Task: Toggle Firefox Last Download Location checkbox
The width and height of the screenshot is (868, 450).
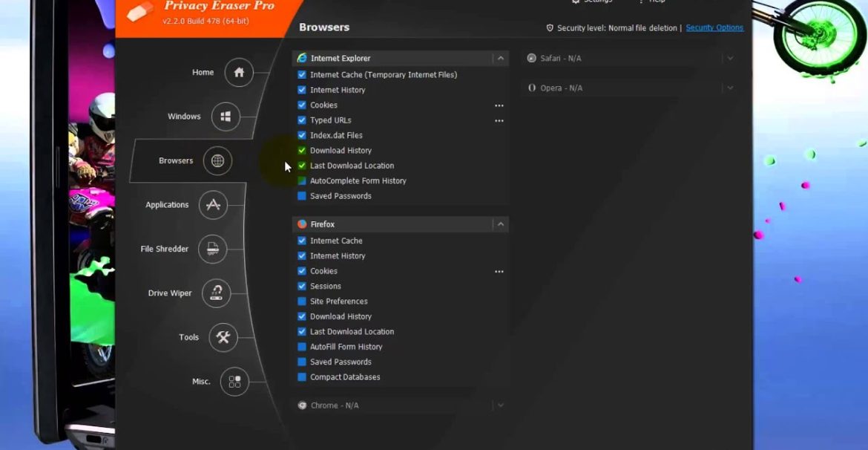Action: click(x=302, y=331)
